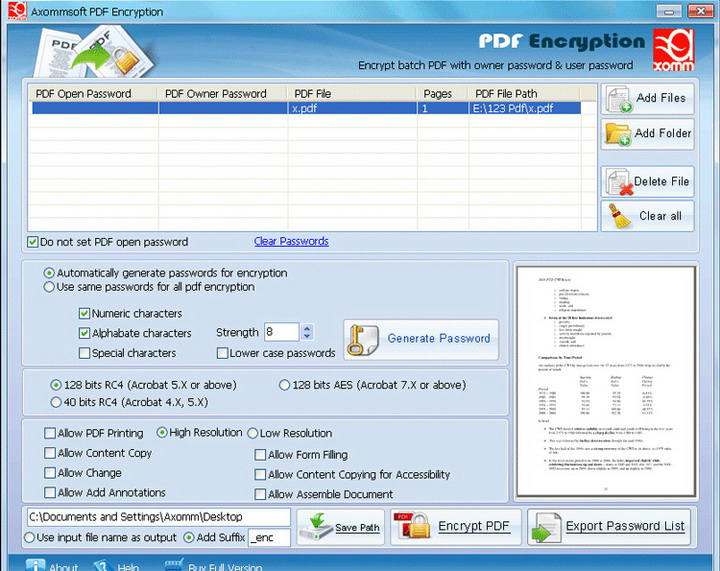This screenshot has width=720, height=571.
Task: Click the Delete File button label
Action: [x=661, y=181]
